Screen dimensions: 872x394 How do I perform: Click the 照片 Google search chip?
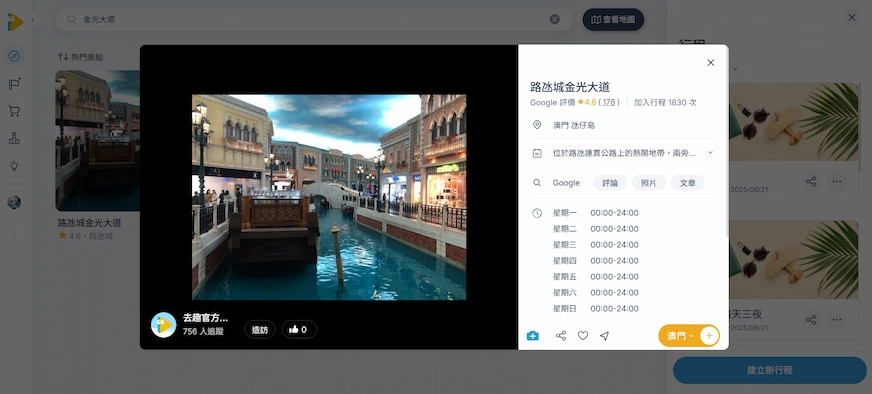tap(648, 183)
